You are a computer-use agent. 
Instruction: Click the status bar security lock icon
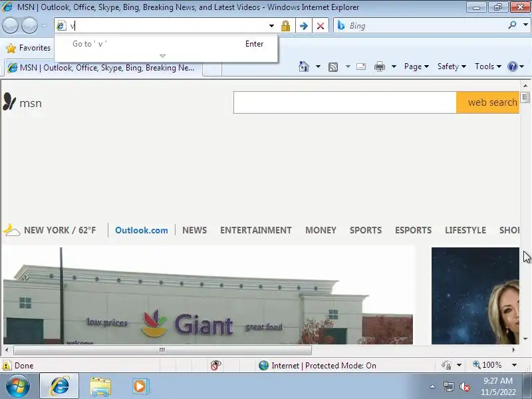[x=446, y=365]
